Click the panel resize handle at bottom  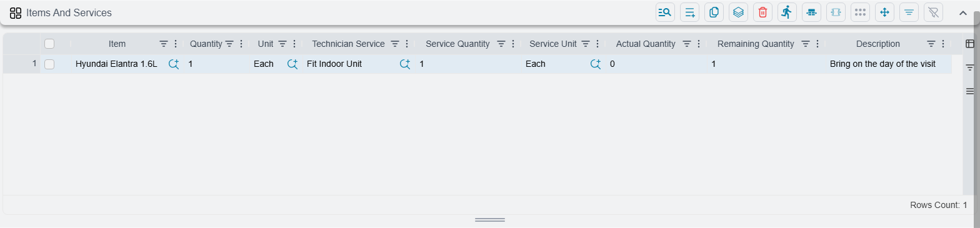[490, 220]
